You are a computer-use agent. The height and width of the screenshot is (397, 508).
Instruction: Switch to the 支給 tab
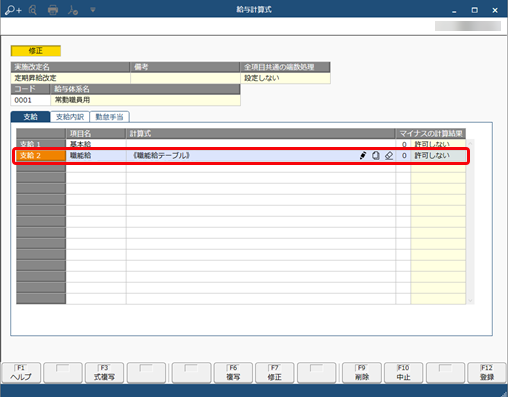[x=30, y=117]
